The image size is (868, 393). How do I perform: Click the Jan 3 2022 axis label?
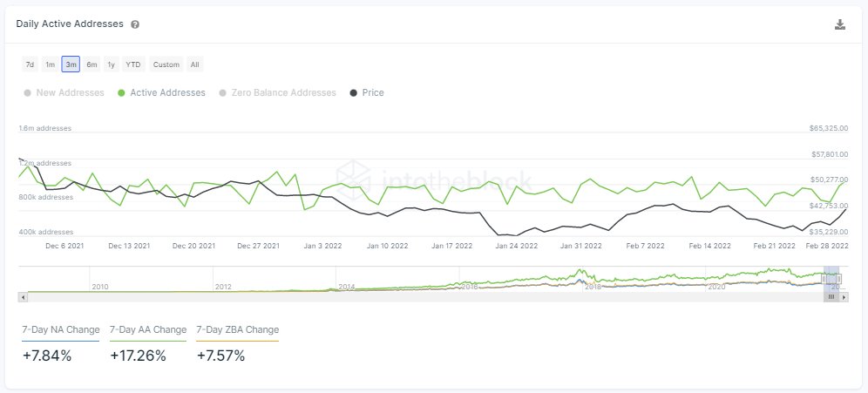(x=322, y=246)
